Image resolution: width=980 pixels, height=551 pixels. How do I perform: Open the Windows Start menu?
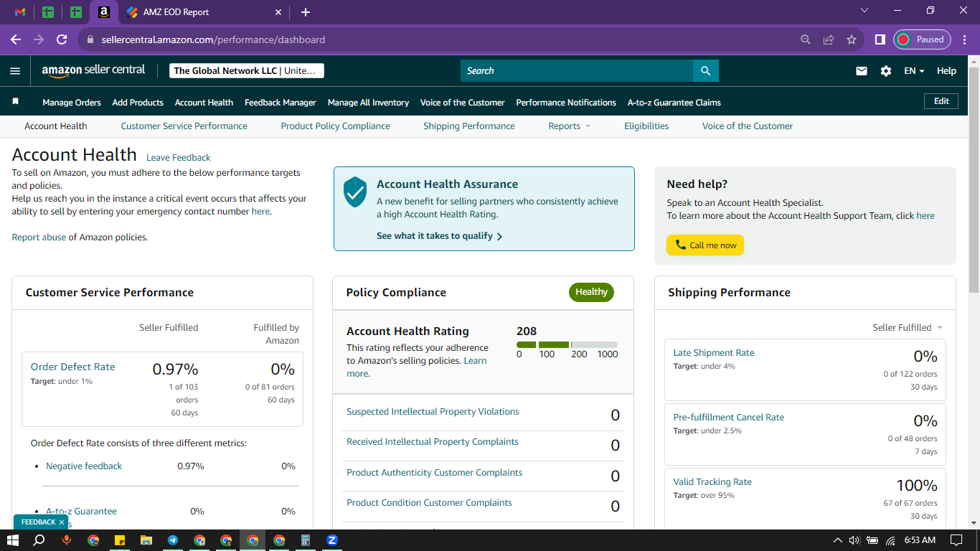pyautogui.click(x=13, y=540)
